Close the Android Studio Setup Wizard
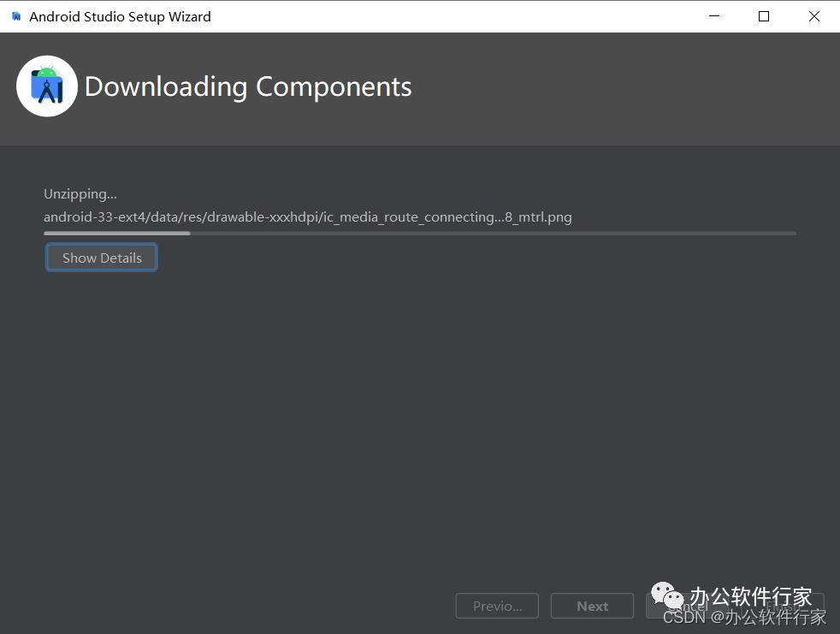 coord(814,16)
